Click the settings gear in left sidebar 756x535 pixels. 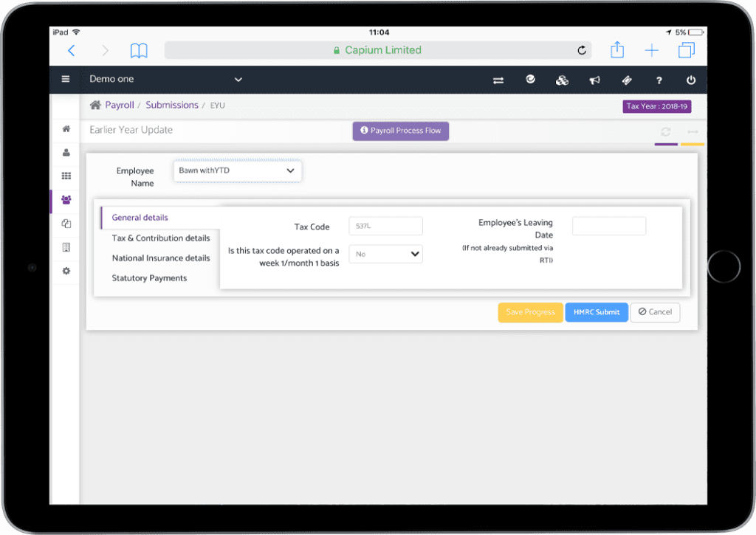click(x=66, y=271)
